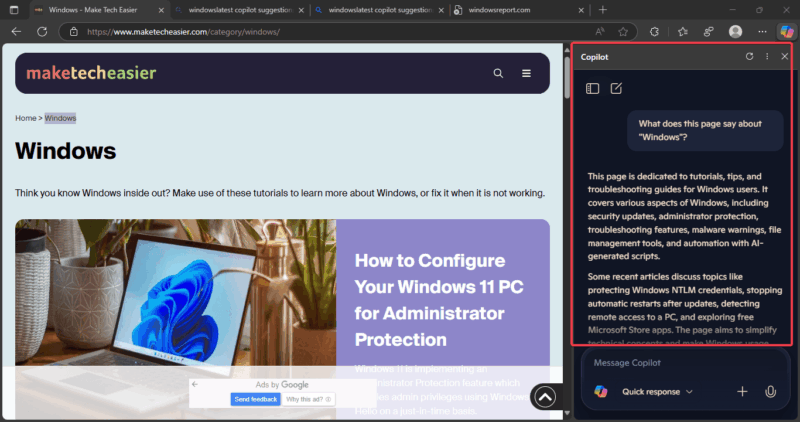Close the first windowslatest copilot suggestion tab

coord(301,10)
